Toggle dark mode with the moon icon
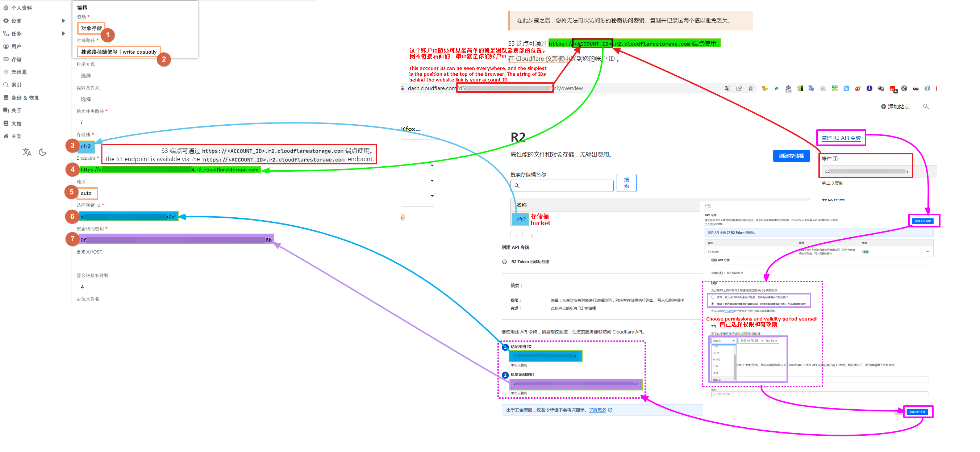The height and width of the screenshot is (452, 980). [x=43, y=152]
